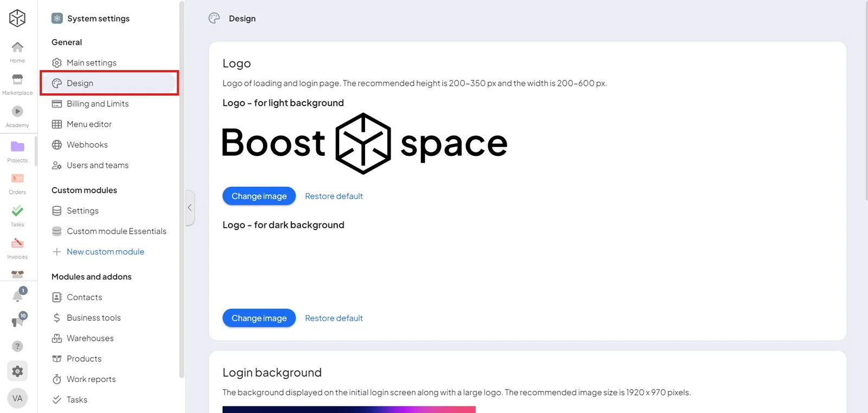The height and width of the screenshot is (413, 868).
Task: Click Change image for the light background logo
Action: point(259,196)
